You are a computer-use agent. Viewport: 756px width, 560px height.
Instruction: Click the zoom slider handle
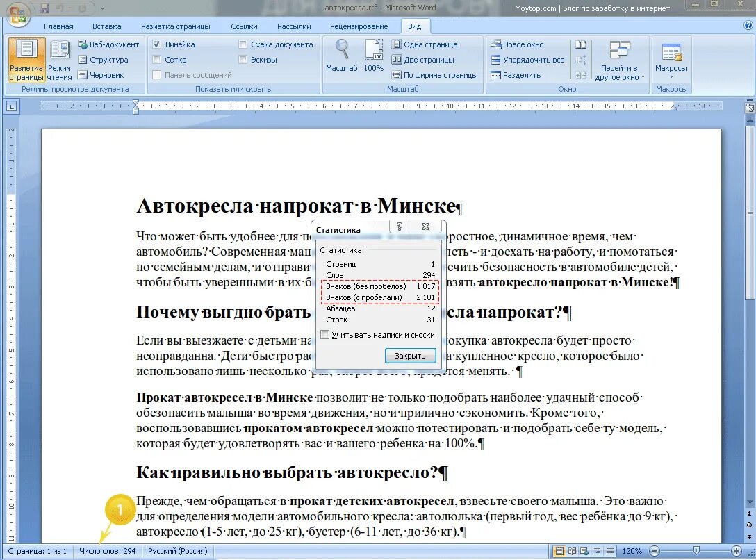tap(696, 550)
